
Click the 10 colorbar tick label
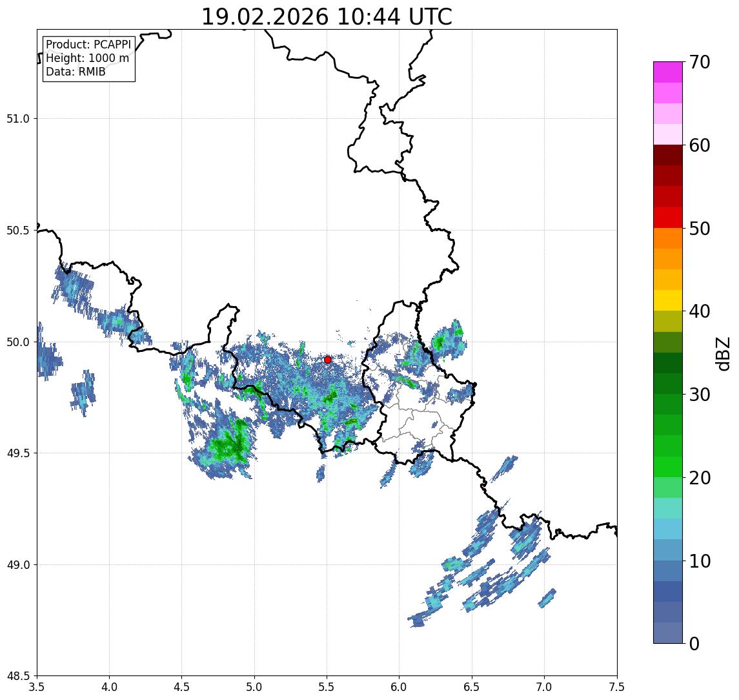[x=699, y=561]
